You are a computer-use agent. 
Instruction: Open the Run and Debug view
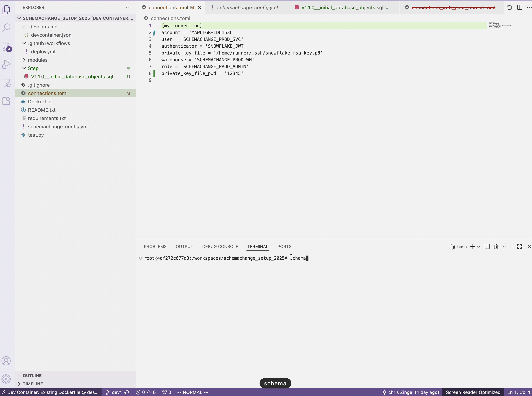coord(6,64)
